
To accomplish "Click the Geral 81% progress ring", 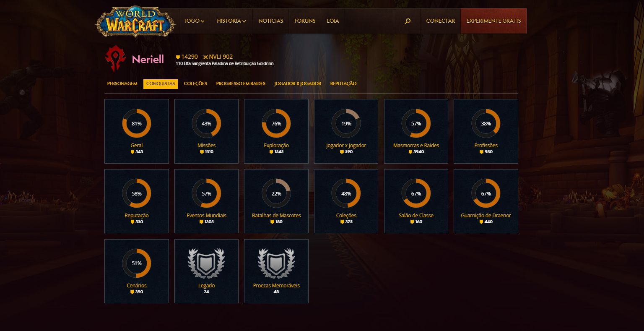I will [x=137, y=124].
